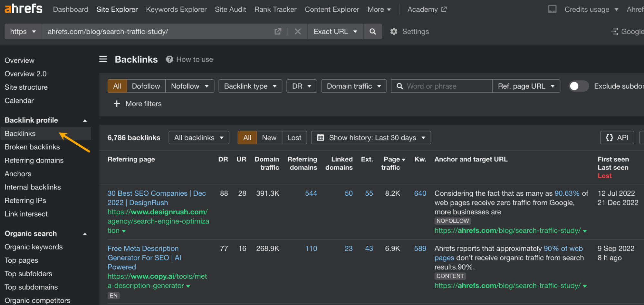Click the Word or phrase input field

[441, 86]
